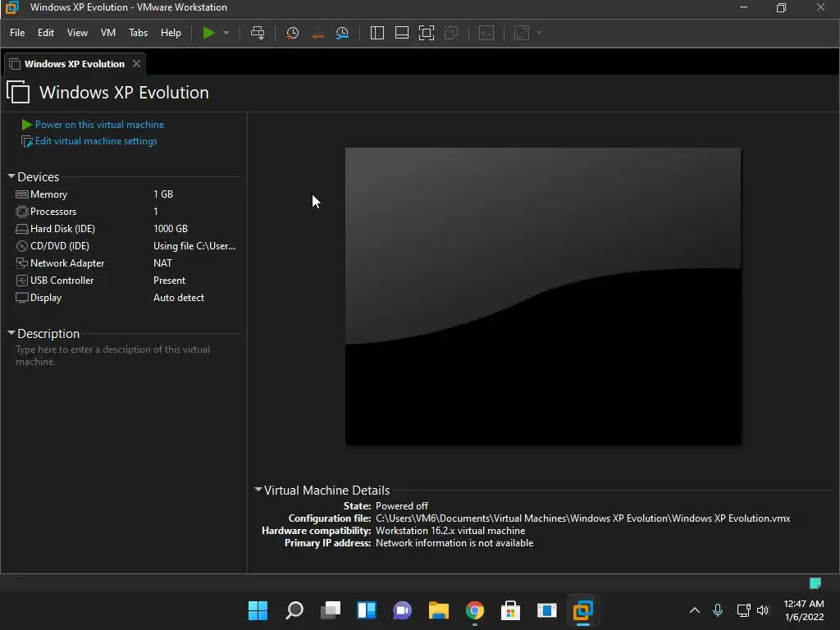Screen dimensions: 840x630
Task: Select the CD/DVD (IDE) device row
Action: [x=126, y=246]
